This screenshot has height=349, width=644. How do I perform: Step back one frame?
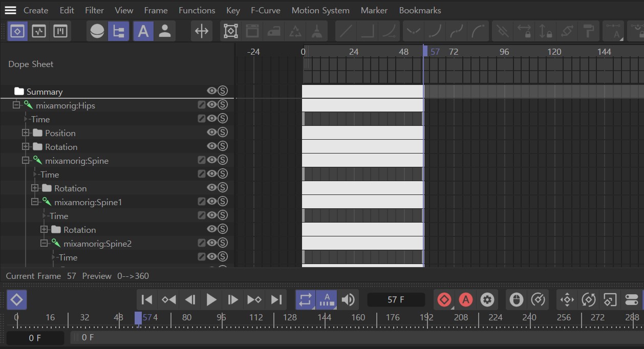(190, 299)
